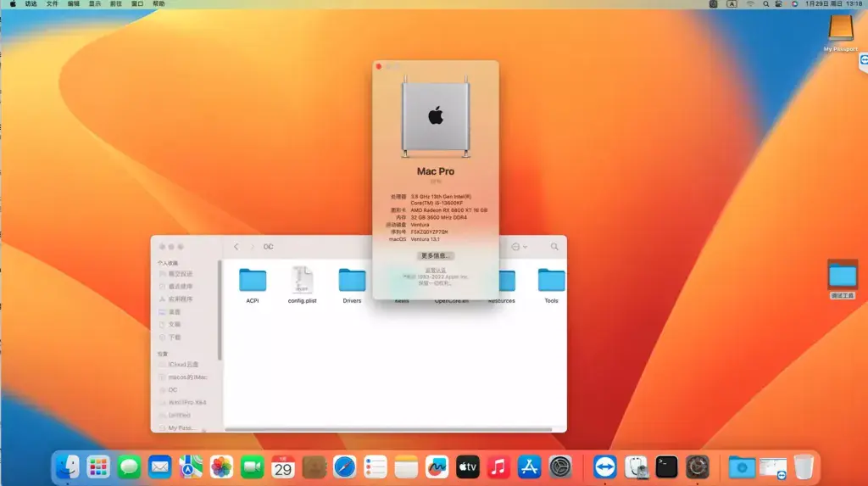Select iCloud 云盘 in Finder sidebar
This screenshot has width=868, height=486.
(183, 365)
